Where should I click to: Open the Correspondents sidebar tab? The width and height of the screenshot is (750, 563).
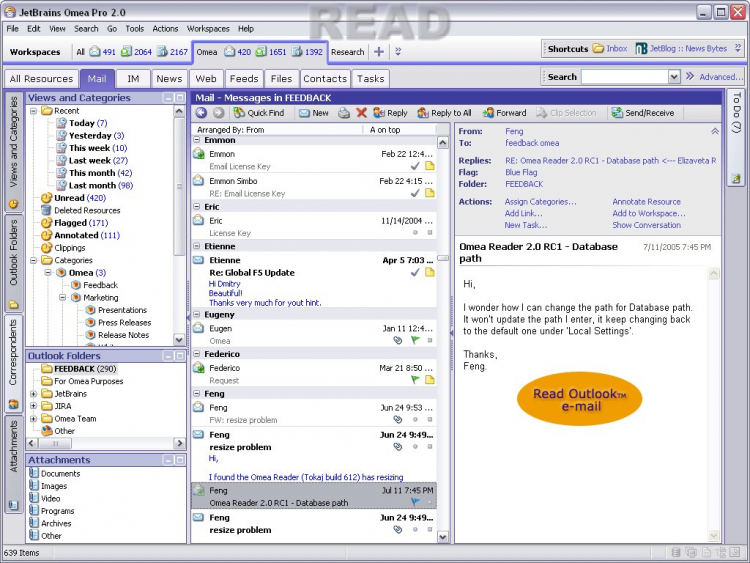tap(13, 364)
